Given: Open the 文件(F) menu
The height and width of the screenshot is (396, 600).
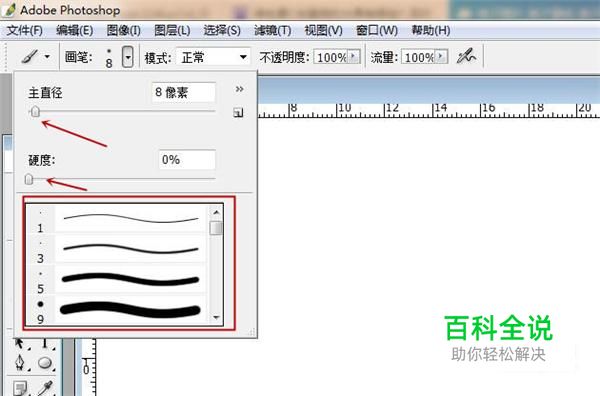Looking at the screenshot, I should pyautogui.click(x=24, y=31).
